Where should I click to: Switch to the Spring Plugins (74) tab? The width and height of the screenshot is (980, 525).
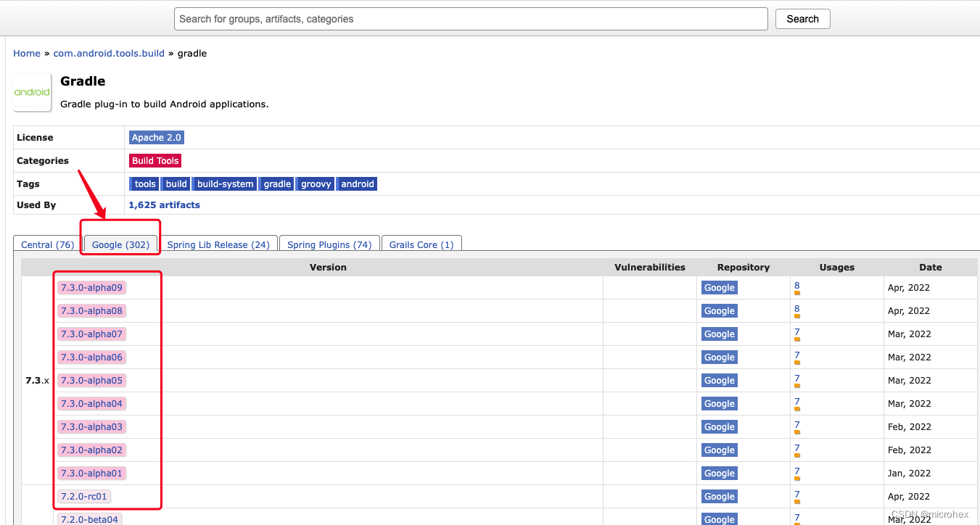329,244
